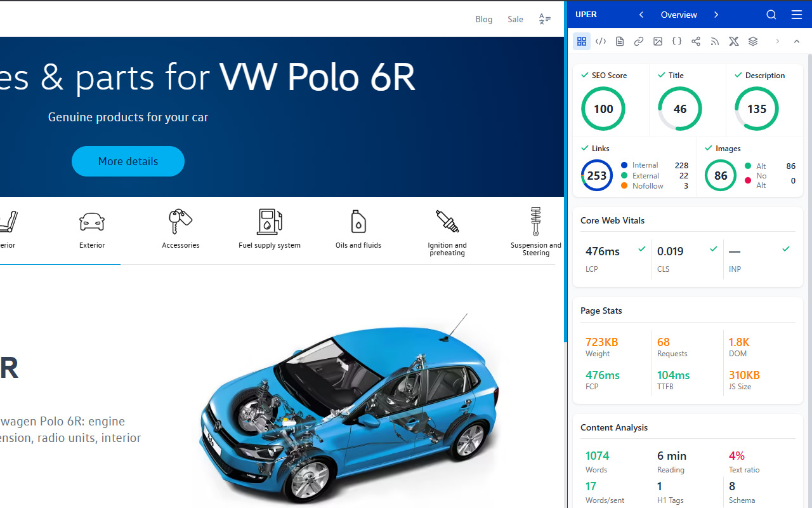The height and width of the screenshot is (508, 812).
Task: Click the LCP 476ms metric
Action: click(615, 258)
